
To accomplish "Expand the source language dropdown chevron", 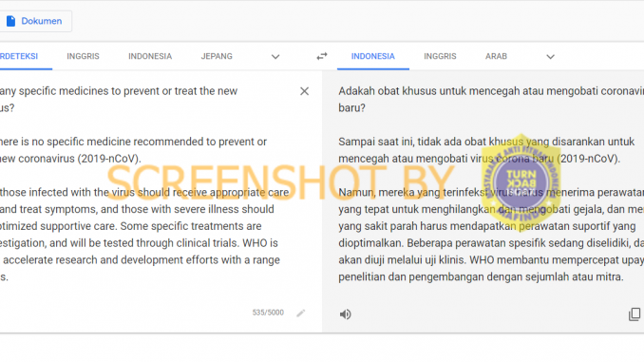I will pos(275,57).
